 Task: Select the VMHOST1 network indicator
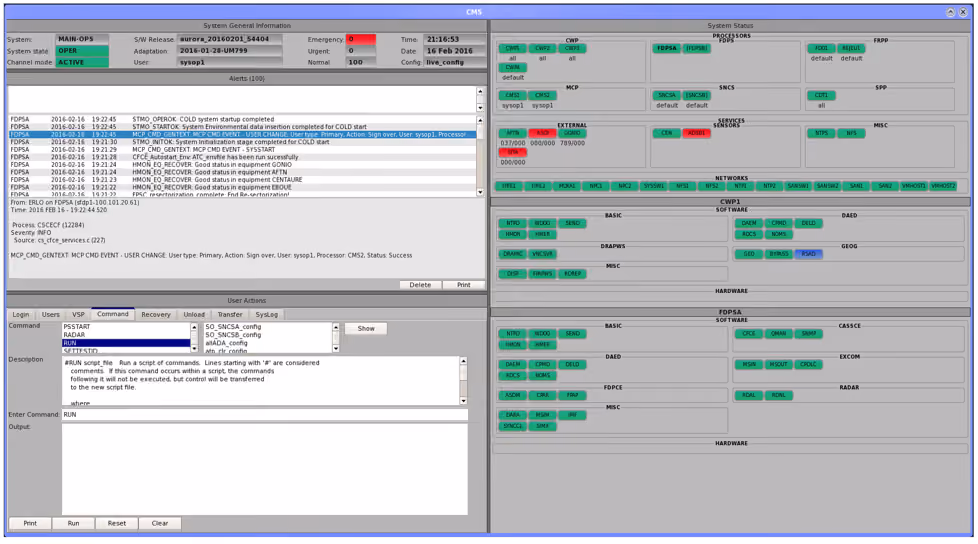pos(913,186)
